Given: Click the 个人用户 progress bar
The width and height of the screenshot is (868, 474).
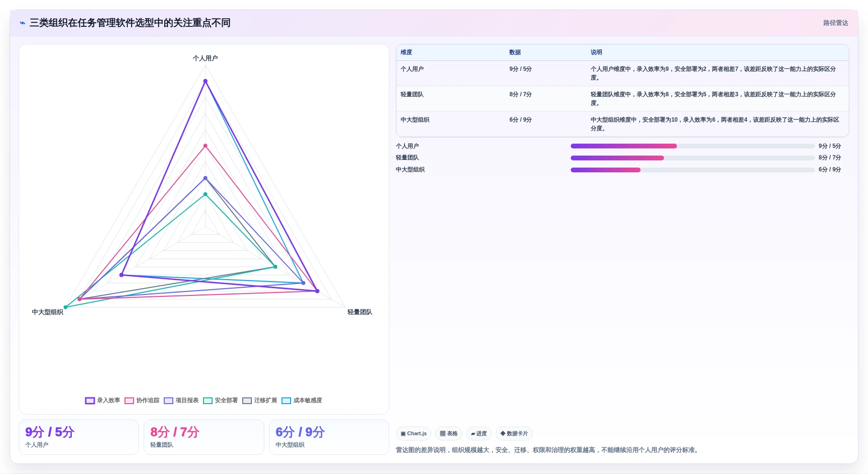Looking at the screenshot, I should (692, 146).
